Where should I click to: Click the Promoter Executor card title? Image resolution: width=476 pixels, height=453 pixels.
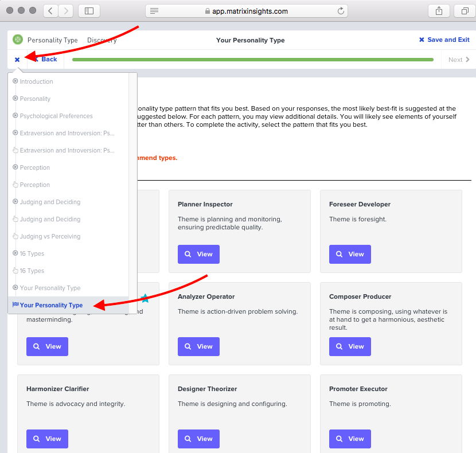click(358, 389)
